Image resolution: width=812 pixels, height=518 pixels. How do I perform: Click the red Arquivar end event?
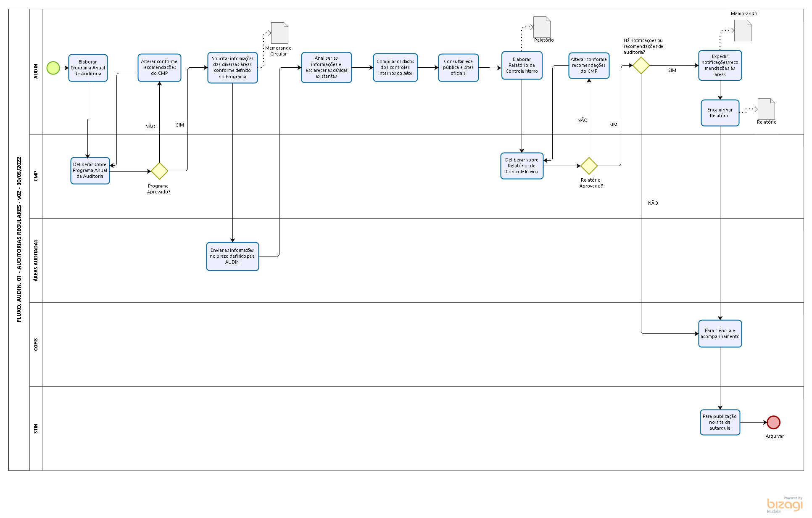click(773, 422)
